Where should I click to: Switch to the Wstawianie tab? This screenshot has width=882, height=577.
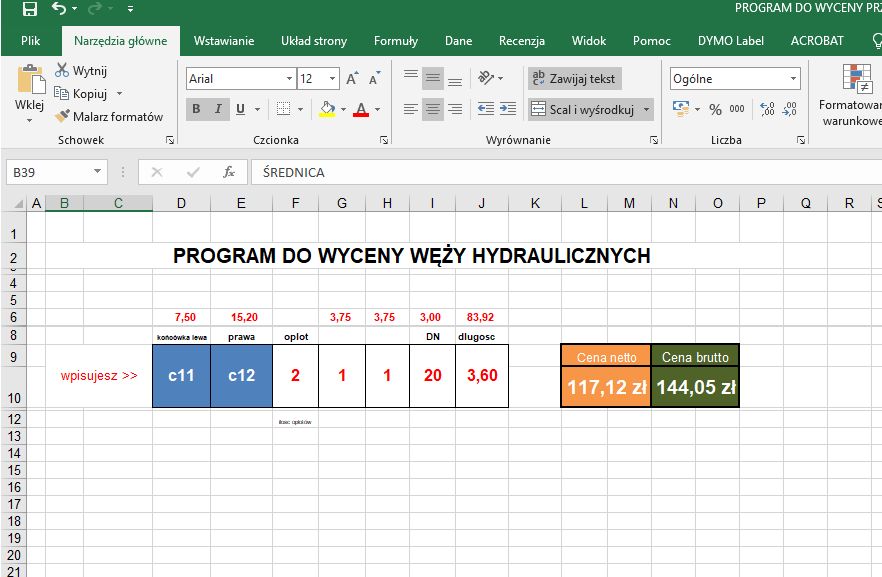point(224,40)
